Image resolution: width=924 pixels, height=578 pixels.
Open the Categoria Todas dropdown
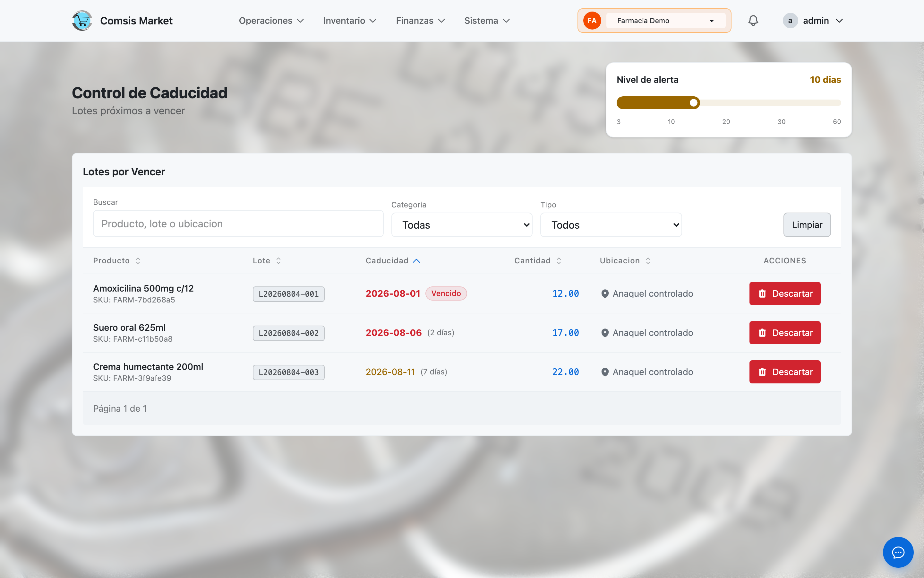point(462,225)
